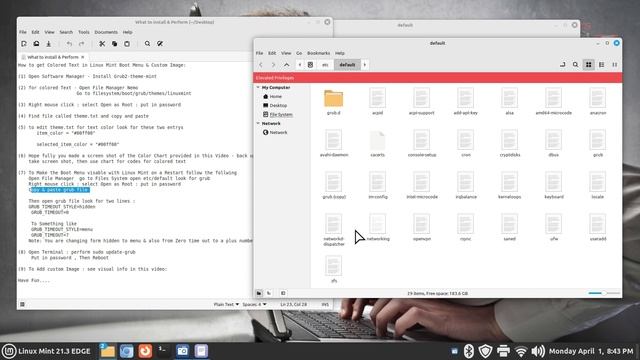Switch to compact view in the file manager
Viewport: 640px width, 360px height.
[x=615, y=65]
